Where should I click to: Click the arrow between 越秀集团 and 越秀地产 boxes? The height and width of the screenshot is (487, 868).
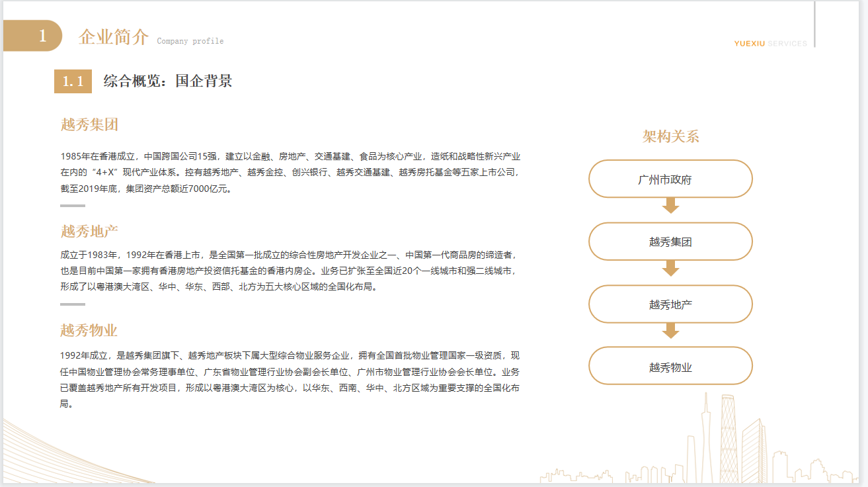pos(670,268)
